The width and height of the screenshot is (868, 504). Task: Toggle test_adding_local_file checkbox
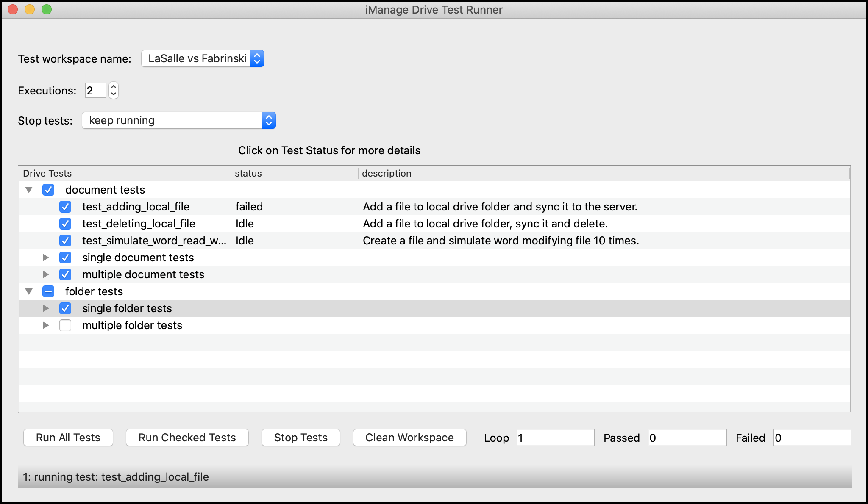65,207
